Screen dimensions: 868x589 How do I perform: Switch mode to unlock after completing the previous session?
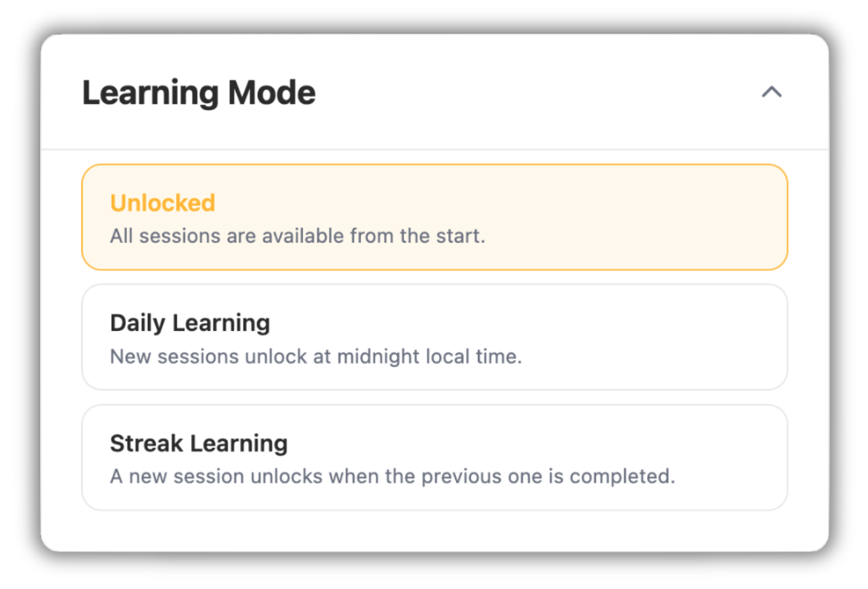[x=435, y=457]
